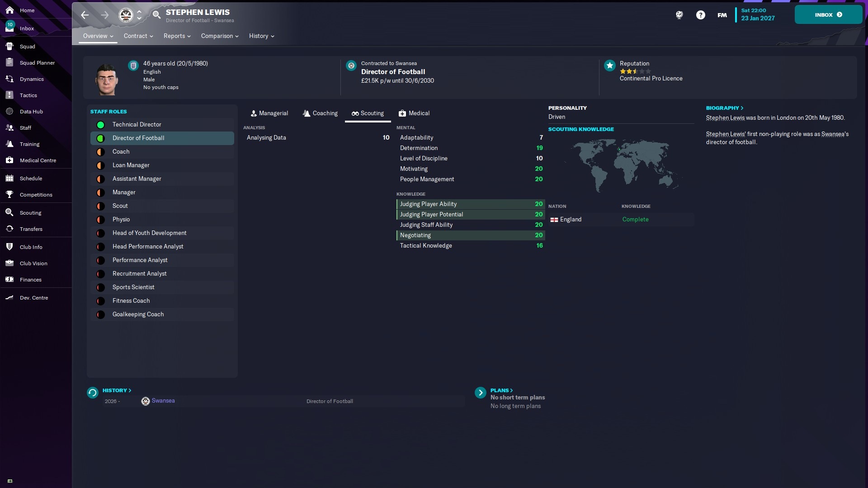The image size is (868, 488).
Task: Open Transfers sidebar icon
Action: [9, 229]
